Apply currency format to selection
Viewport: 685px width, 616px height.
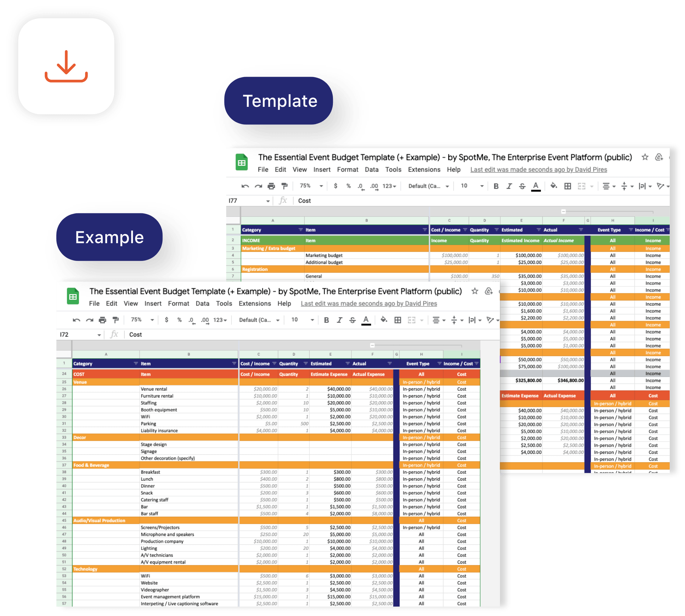click(x=166, y=320)
